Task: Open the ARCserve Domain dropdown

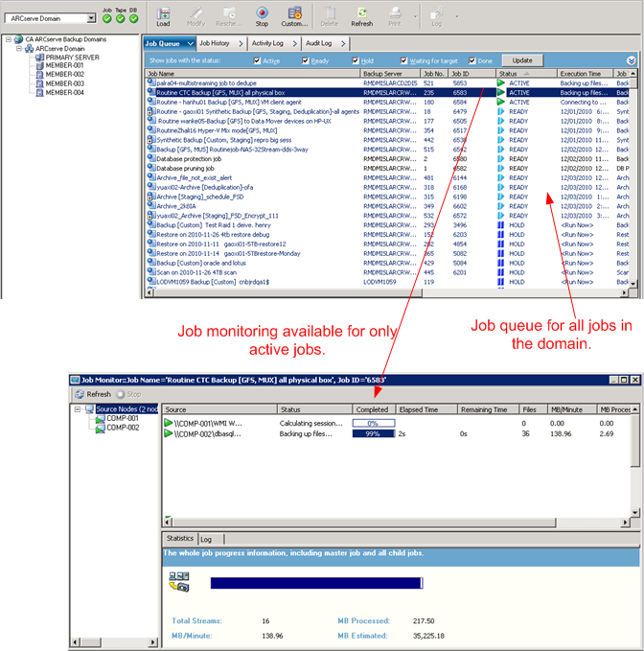Action: [90, 17]
